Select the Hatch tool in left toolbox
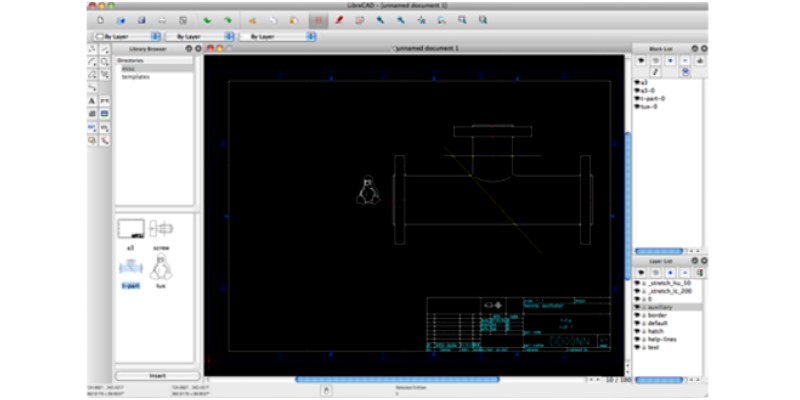800x400 pixels. click(92, 113)
